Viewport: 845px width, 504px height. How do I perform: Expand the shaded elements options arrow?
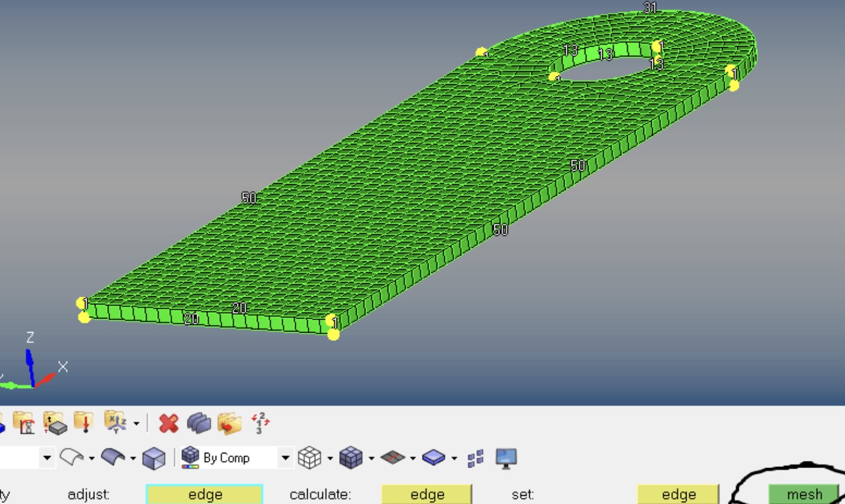coord(371,458)
